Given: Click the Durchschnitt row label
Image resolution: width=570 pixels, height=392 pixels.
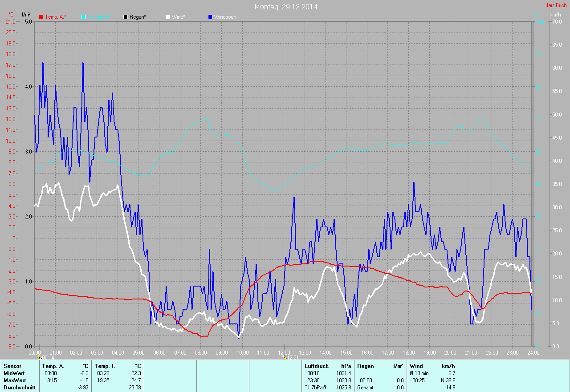Looking at the screenshot, I should coord(19,388).
